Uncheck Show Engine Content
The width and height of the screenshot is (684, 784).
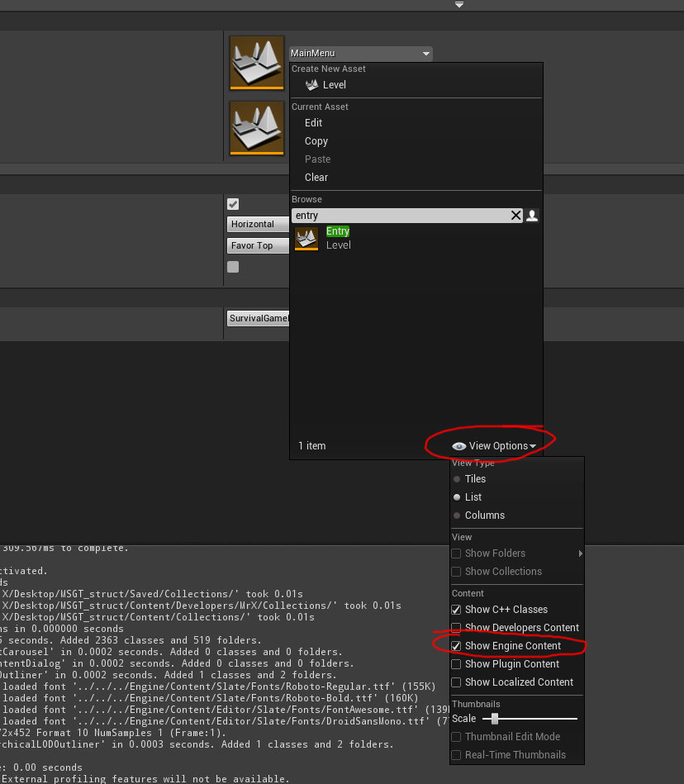pyautogui.click(x=457, y=646)
